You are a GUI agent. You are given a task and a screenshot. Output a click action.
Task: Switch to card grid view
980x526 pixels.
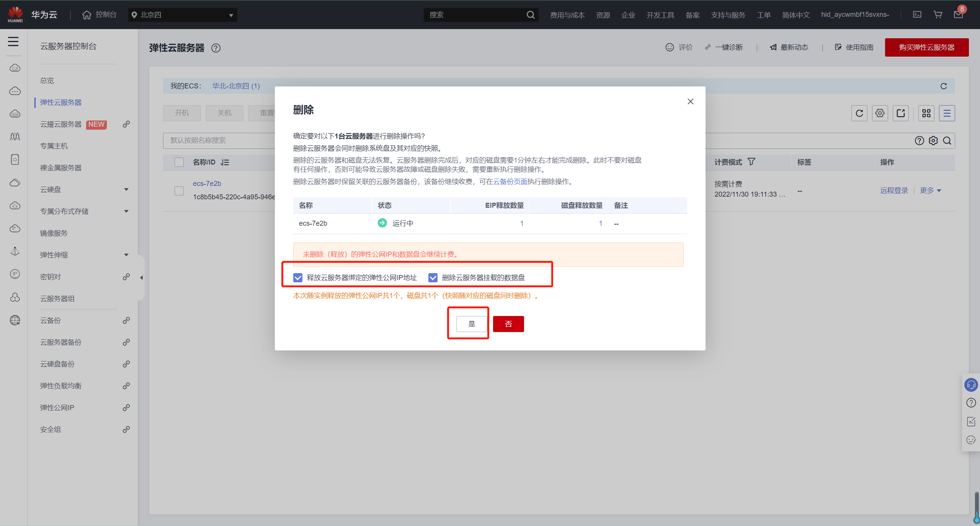[x=926, y=113]
